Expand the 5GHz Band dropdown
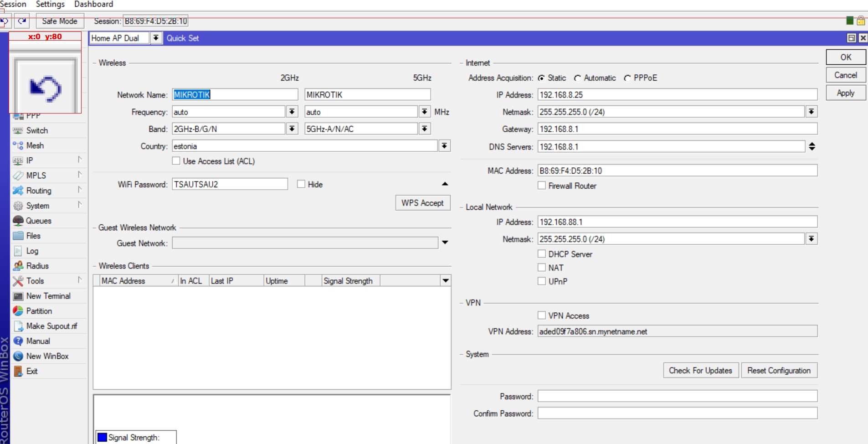 tap(424, 129)
